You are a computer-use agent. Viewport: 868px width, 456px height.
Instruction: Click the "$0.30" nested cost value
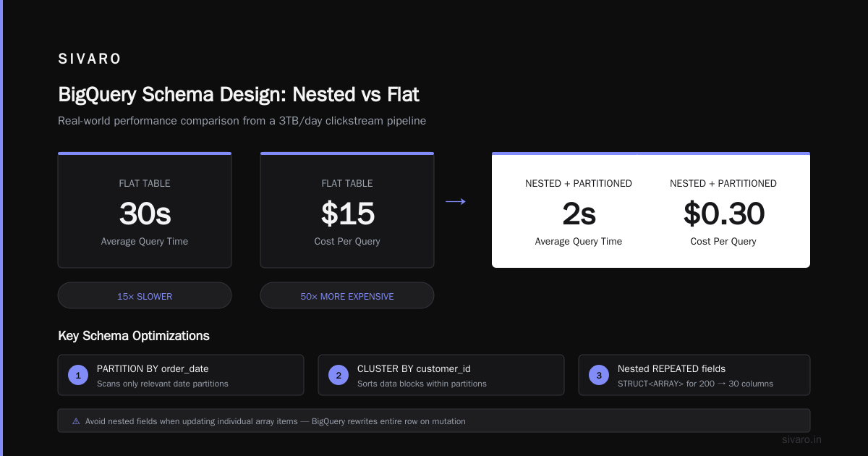tap(723, 214)
